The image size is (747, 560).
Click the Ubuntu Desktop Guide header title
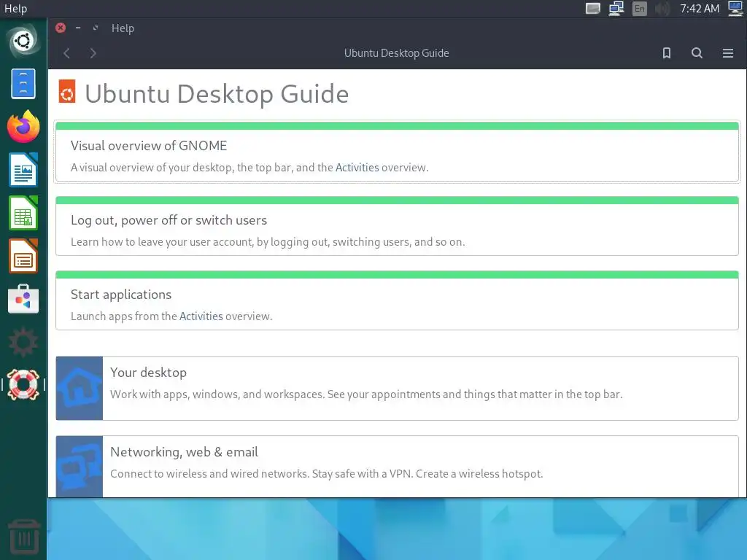396,52
